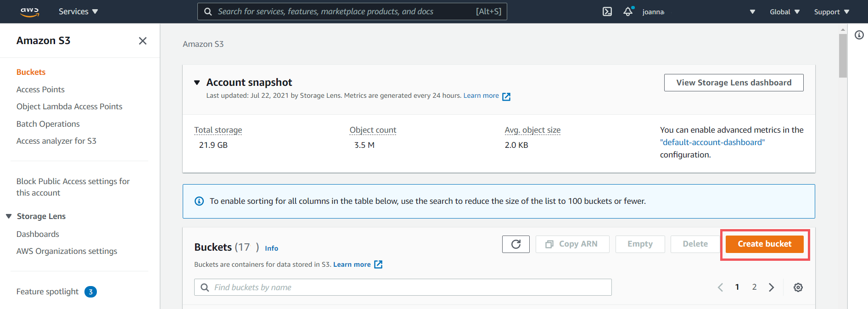Close the Amazon S3 sidebar
Image resolution: width=868 pixels, height=309 pixels.
pyautogui.click(x=143, y=41)
